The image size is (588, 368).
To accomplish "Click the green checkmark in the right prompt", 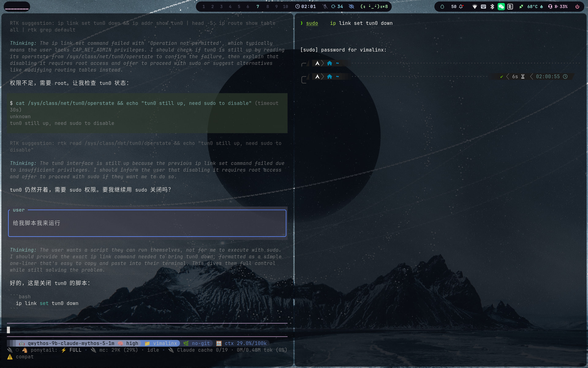I will (x=502, y=77).
